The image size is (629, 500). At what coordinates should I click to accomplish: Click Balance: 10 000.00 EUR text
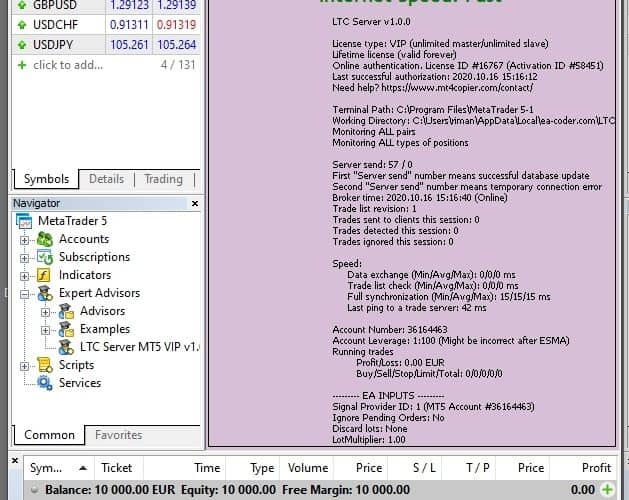click(x=110, y=490)
